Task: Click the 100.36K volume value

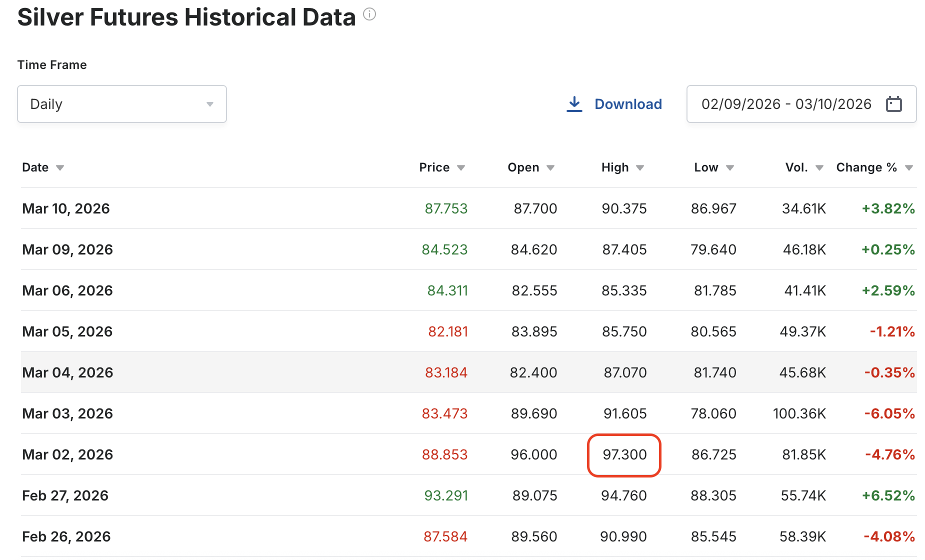Action: point(799,413)
